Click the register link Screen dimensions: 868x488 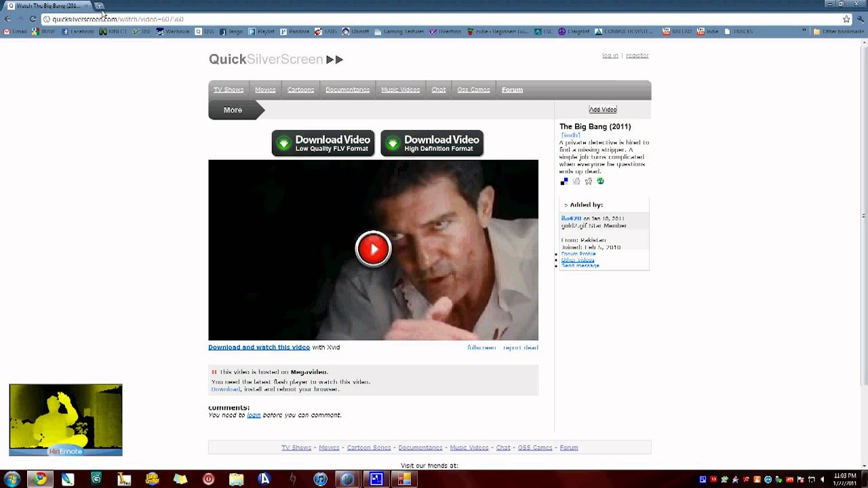637,56
